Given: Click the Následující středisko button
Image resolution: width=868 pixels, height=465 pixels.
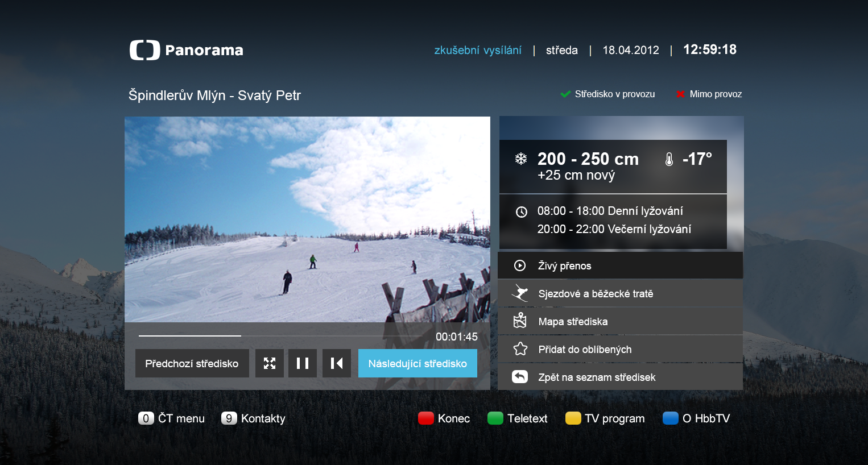Looking at the screenshot, I should point(418,363).
